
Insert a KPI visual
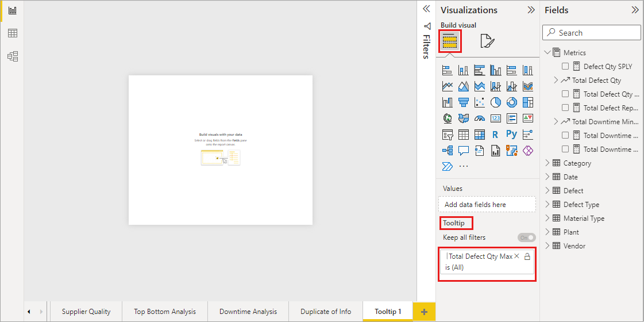(x=528, y=118)
